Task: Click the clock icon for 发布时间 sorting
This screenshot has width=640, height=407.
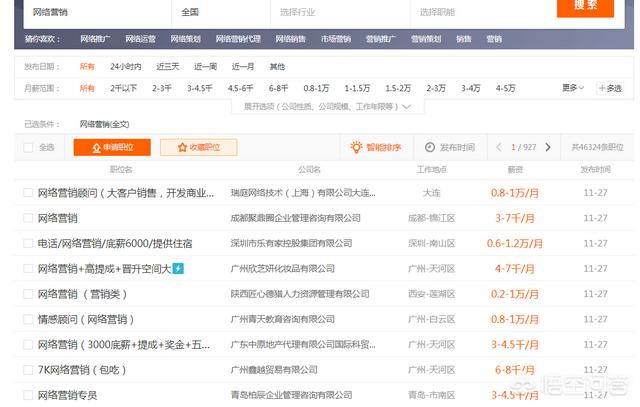Action: coord(430,147)
